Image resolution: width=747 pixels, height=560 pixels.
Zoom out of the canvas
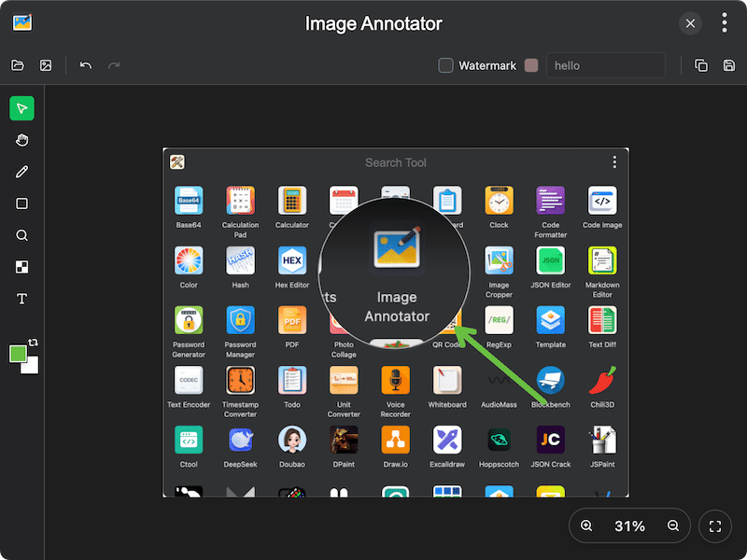point(673,525)
